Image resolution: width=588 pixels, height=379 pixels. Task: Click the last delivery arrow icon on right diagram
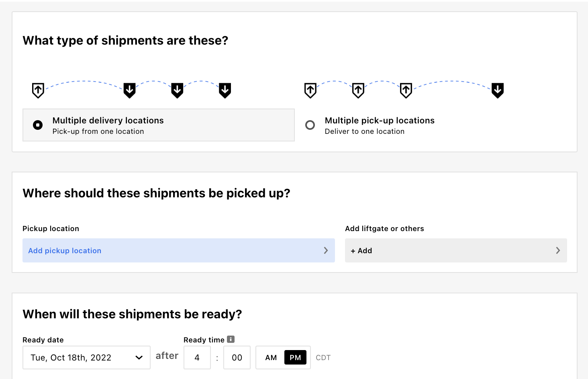click(498, 90)
